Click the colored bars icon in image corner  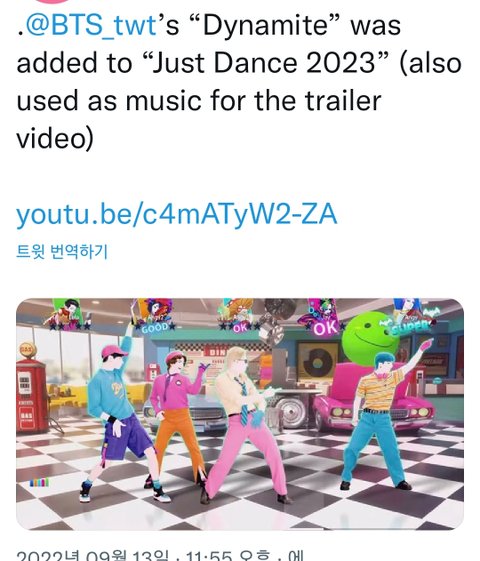tap(39, 483)
